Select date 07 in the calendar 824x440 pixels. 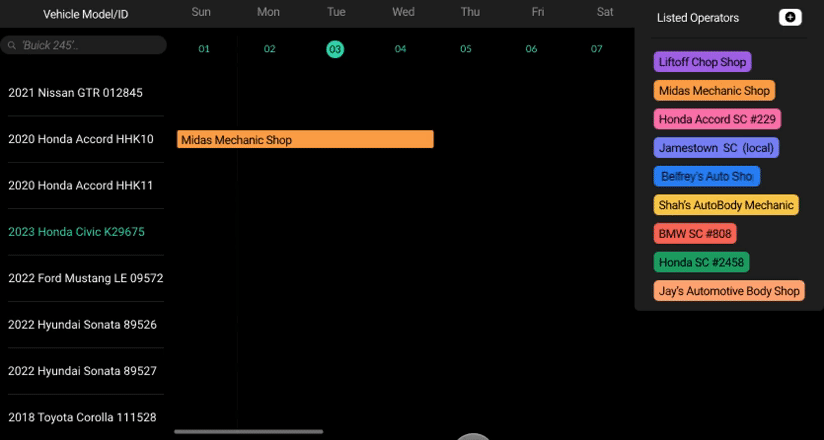(596, 49)
